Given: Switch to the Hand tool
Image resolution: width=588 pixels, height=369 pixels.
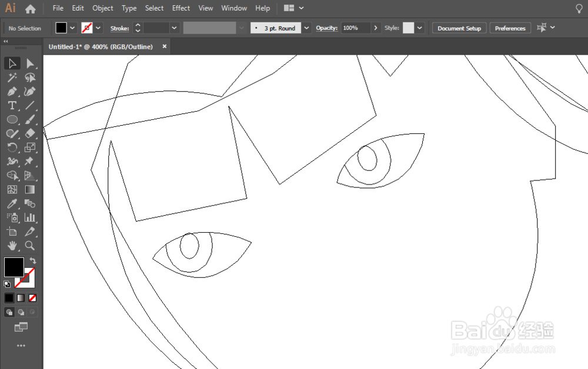Looking at the screenshot, I should click(12, 246).
